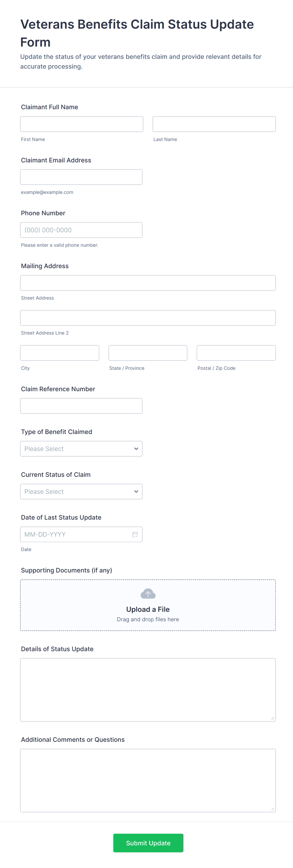Click into the City field
Screen dimensions: 293x868
tap(60, 353)
